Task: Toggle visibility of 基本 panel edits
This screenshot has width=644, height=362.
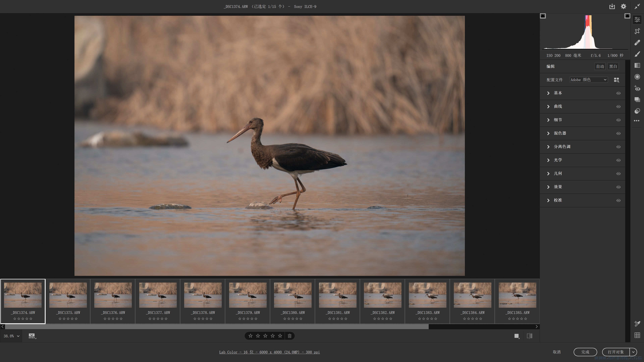Action: click(618, 93)
